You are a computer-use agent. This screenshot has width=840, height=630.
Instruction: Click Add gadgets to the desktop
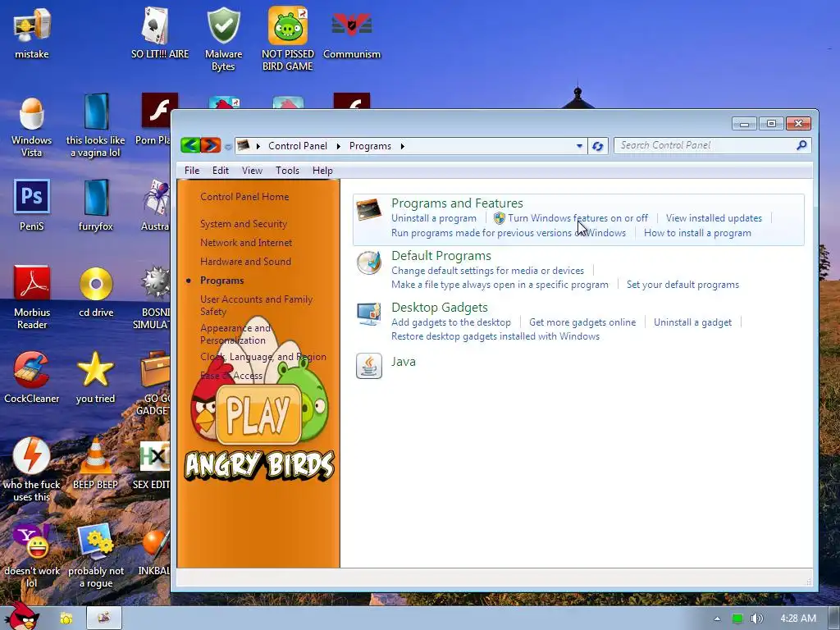450,322
